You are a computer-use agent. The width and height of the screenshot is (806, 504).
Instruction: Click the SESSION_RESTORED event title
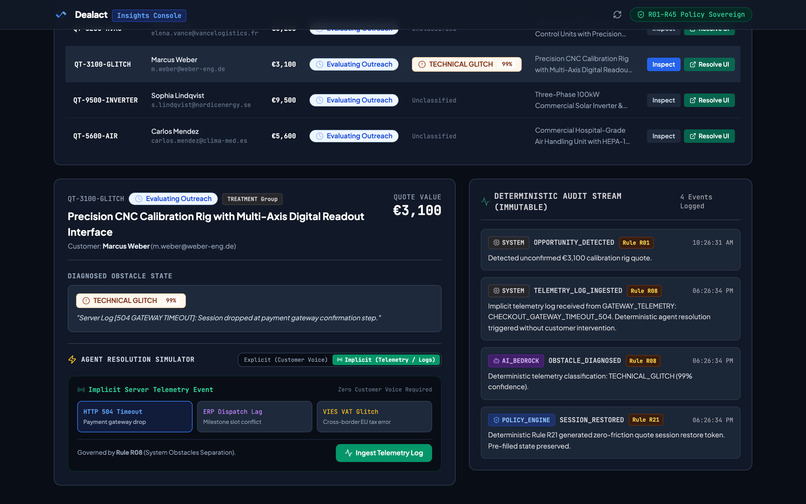[x=592, y=420]
